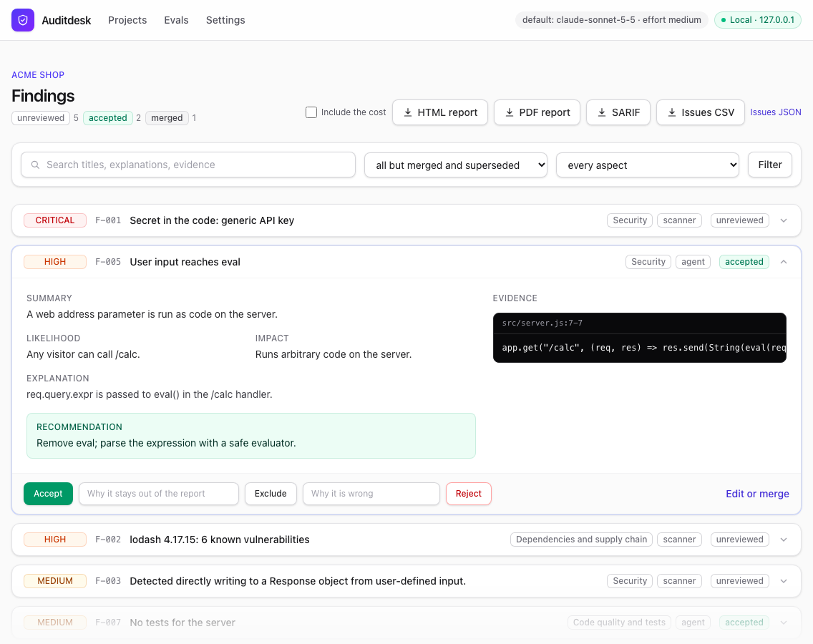Click the ACME SHOP project link

click(38, 74)
